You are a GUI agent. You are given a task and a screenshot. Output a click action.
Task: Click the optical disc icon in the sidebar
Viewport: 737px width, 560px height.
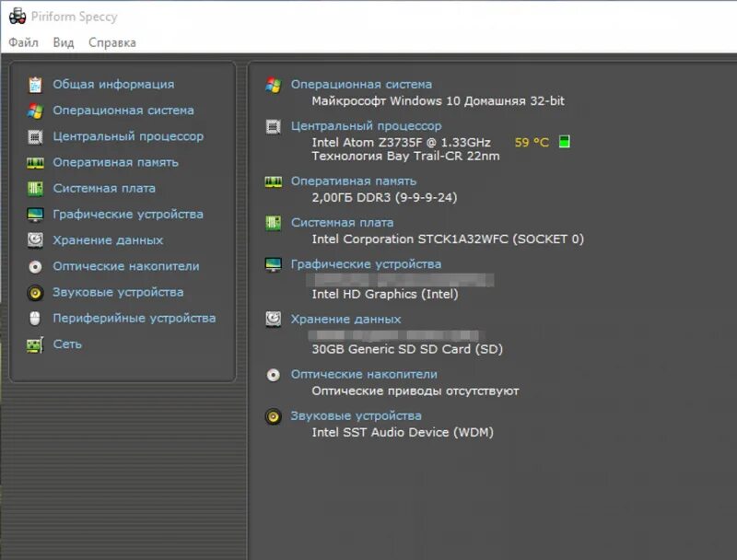coord(35,267)
